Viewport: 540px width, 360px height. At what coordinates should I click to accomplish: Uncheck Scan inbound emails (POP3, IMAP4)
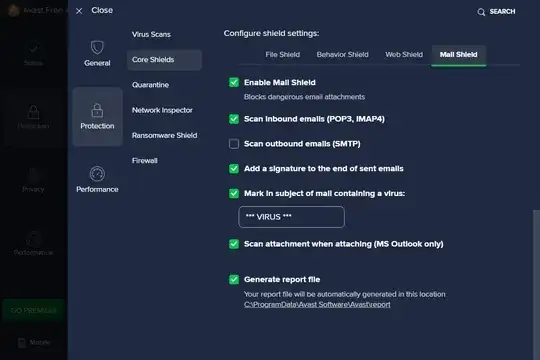click(x=234, y=119)
